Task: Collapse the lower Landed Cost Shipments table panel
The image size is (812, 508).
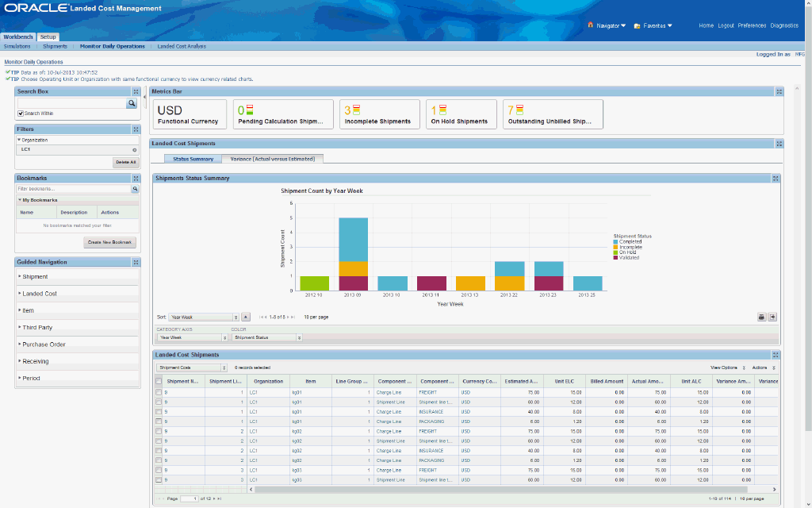Action: coord(776,355)
